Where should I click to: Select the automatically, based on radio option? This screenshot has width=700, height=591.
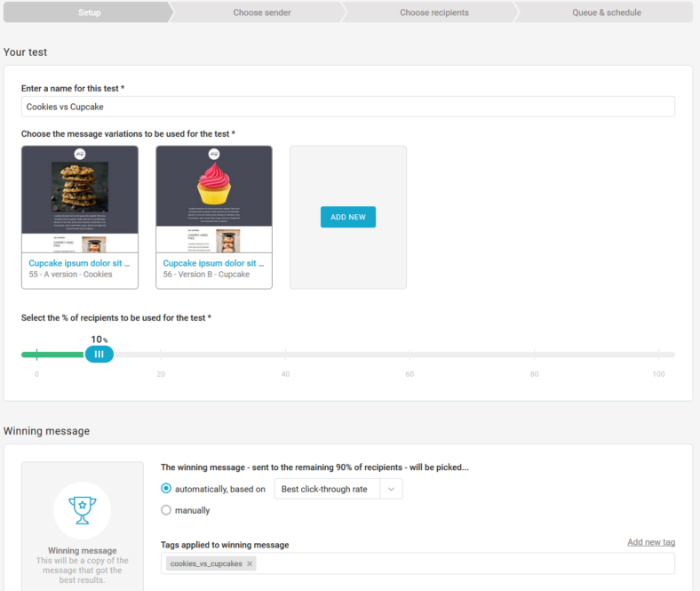click(x=166, y=489)
